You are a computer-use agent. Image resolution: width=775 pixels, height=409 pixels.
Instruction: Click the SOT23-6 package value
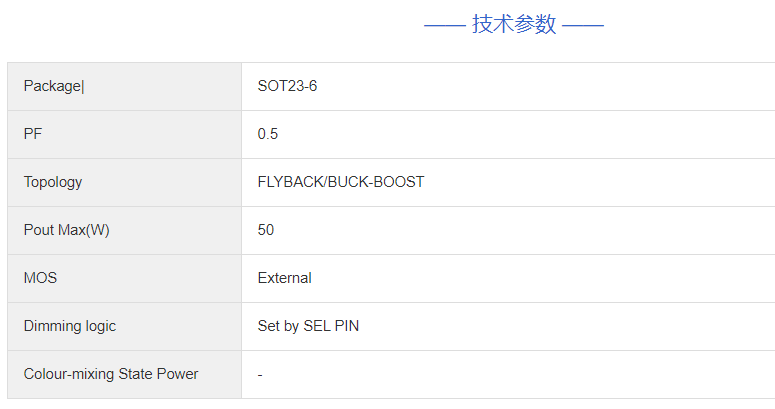(x=287, y=86)
